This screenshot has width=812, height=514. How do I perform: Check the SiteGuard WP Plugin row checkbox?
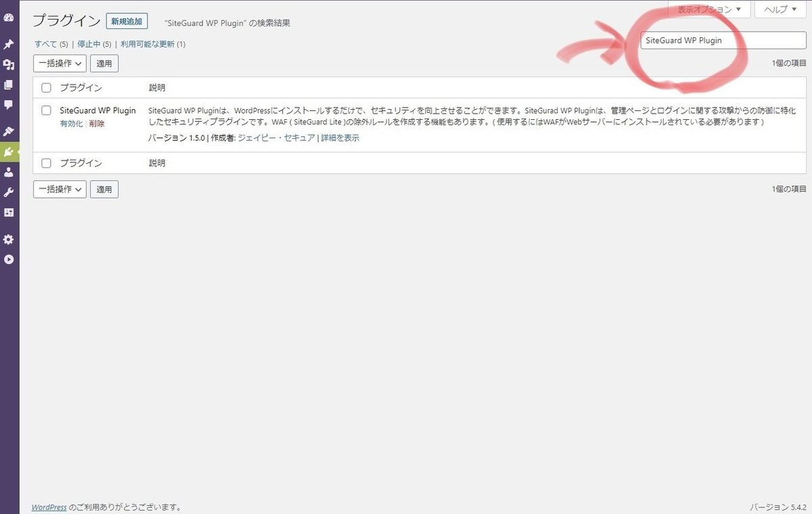click(46, 110)
